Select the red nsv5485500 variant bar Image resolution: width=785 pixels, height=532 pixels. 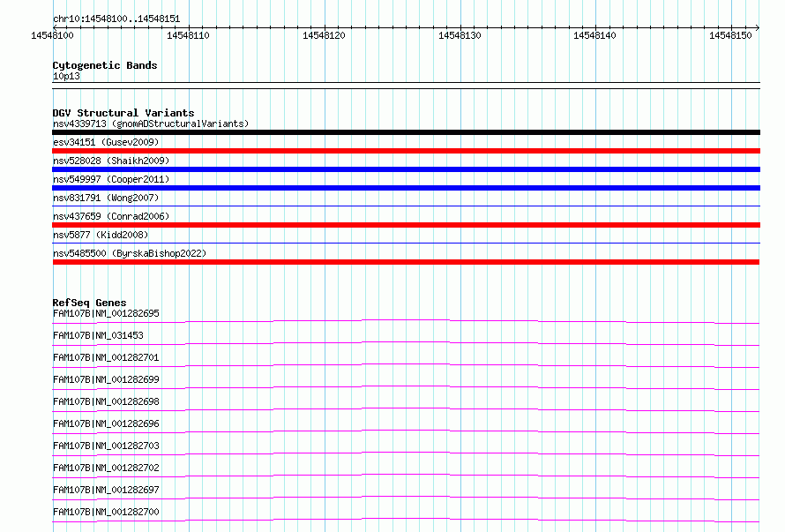click(406, 262)
